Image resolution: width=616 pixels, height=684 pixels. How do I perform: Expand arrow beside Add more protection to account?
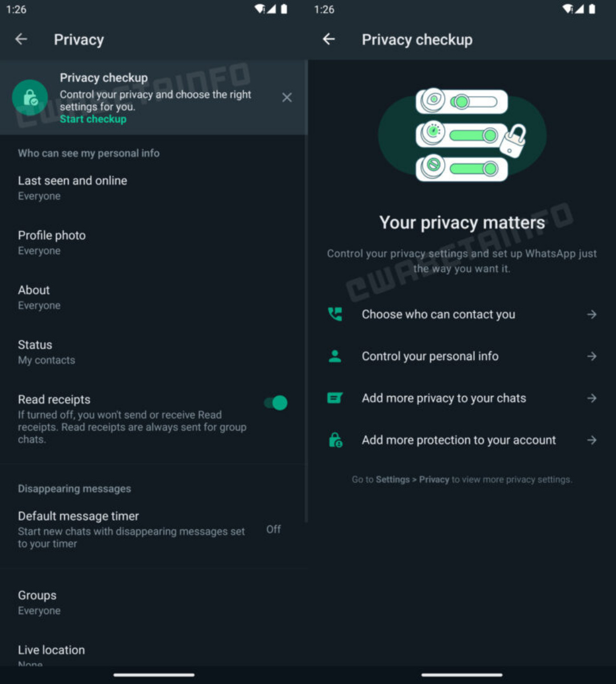point(592,440)
